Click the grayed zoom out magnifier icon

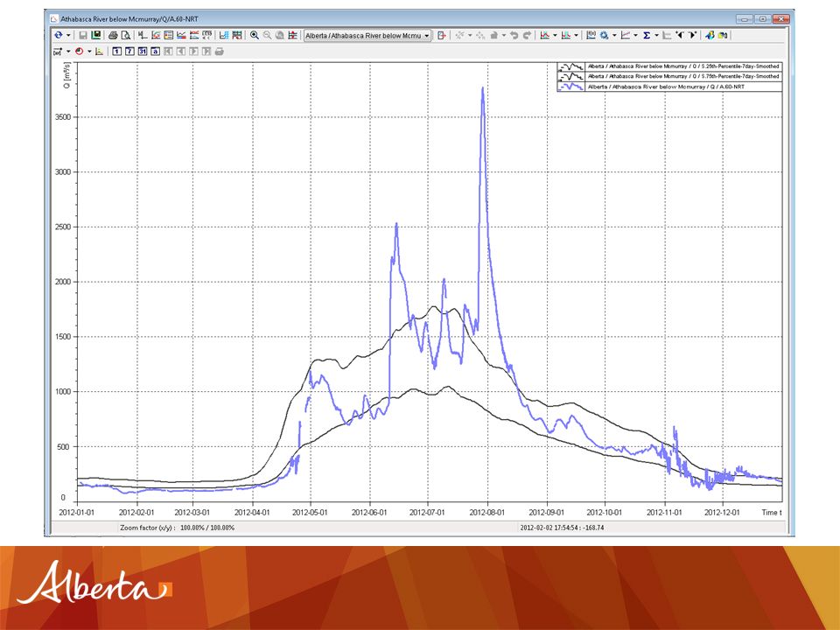(268, 35)
